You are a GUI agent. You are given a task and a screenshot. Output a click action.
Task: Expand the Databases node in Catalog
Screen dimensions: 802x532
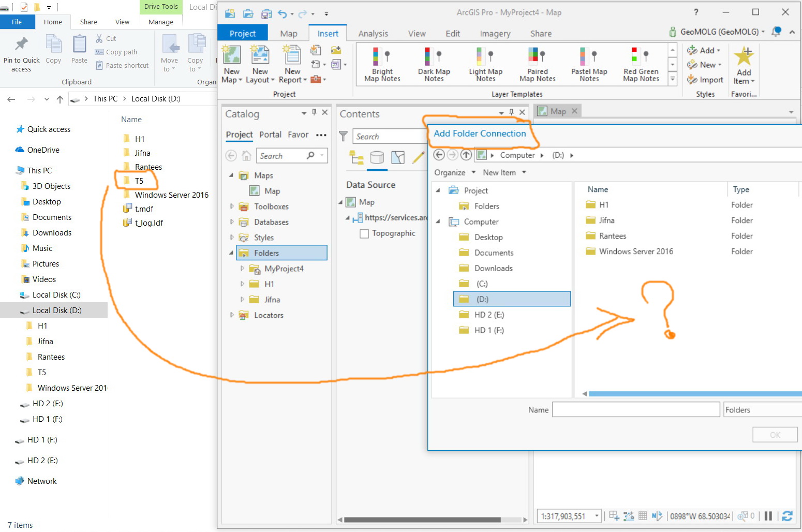[x=232, y=221]
